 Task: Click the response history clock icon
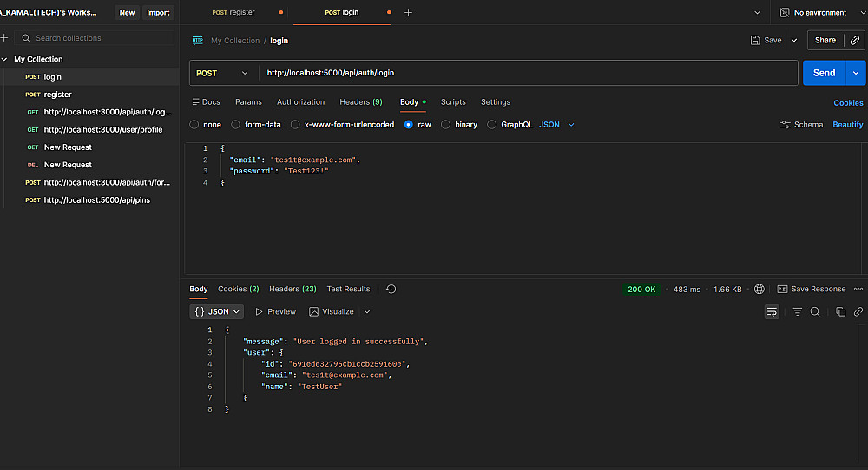391,289
